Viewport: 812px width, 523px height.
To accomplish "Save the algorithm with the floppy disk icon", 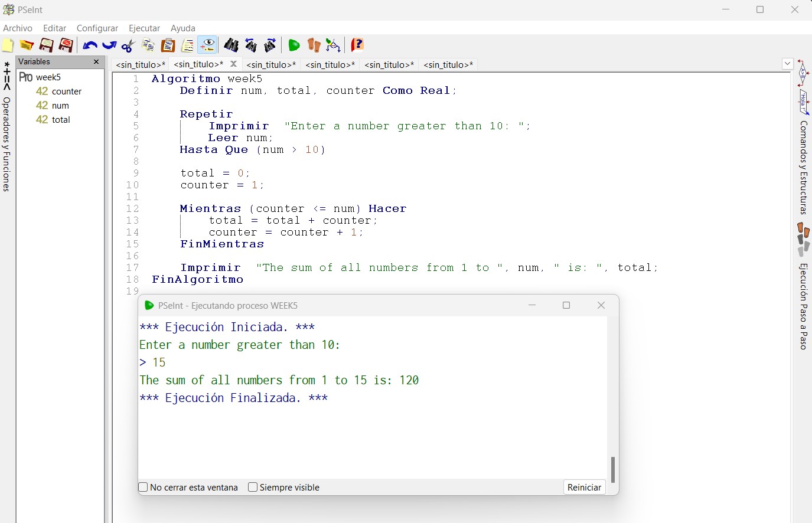I will tap(46, 45).
